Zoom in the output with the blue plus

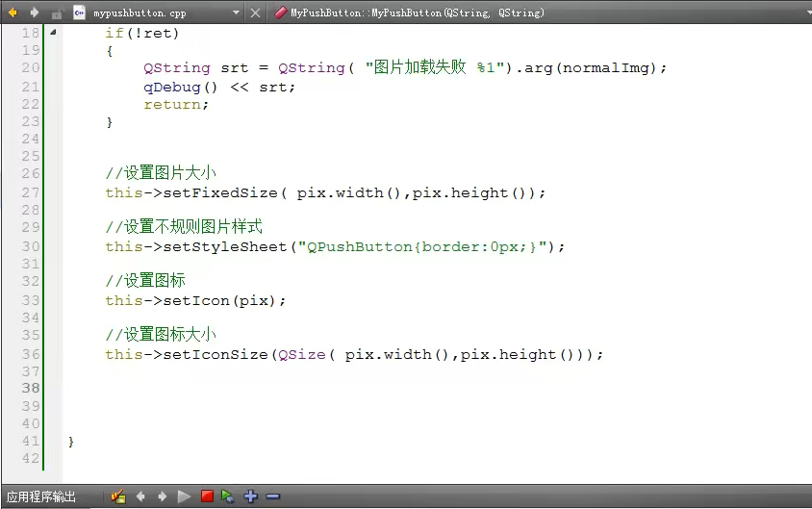tap(251, 496)
